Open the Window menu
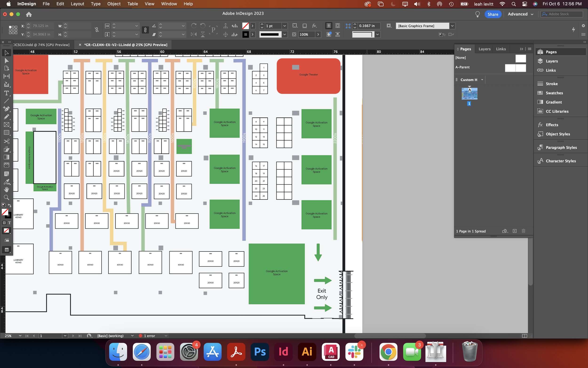588x368 pixels. (x=169, y=4)
